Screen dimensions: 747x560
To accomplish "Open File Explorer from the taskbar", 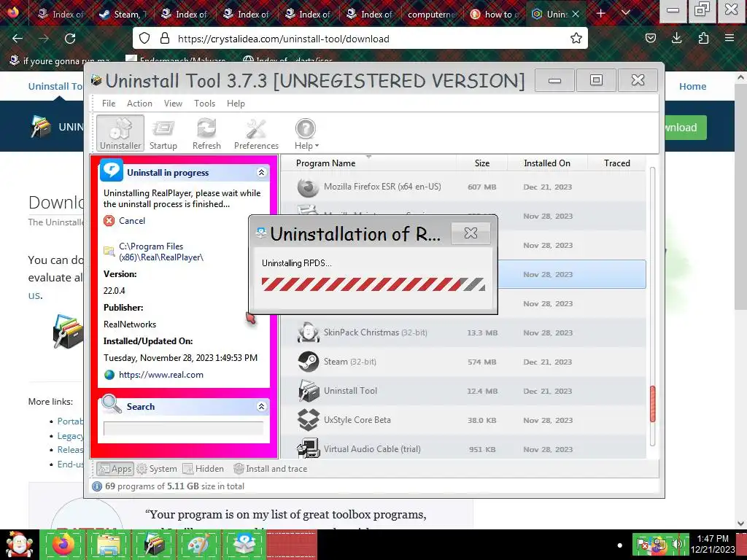I will (108, 545).
